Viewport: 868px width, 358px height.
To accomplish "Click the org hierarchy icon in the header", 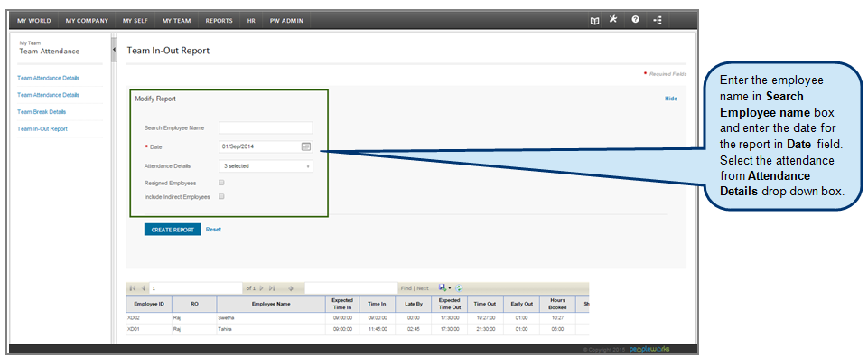I will (x=657, y=20).
